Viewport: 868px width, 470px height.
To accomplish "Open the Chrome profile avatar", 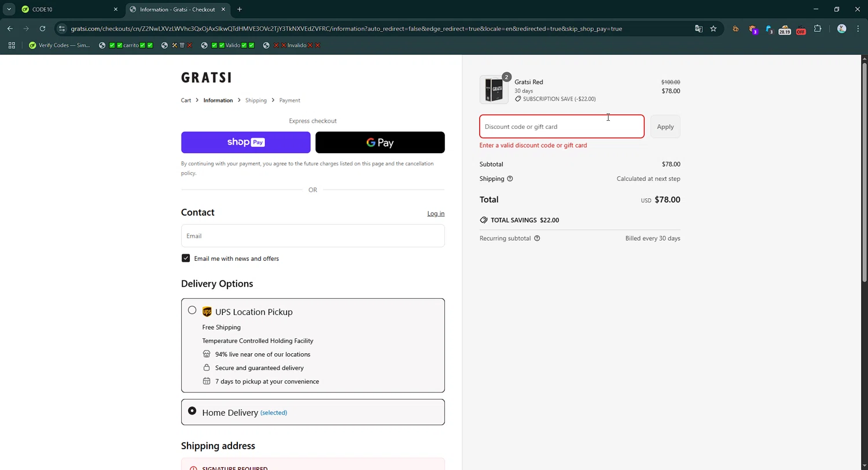I will [x=841, y=28].
